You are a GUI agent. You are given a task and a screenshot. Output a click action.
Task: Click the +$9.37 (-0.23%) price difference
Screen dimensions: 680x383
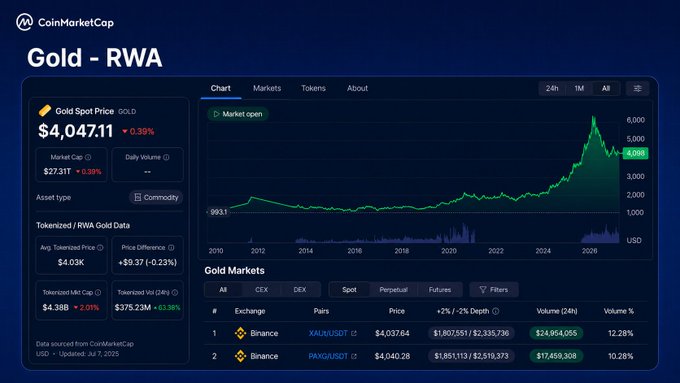tap(147, 262)
